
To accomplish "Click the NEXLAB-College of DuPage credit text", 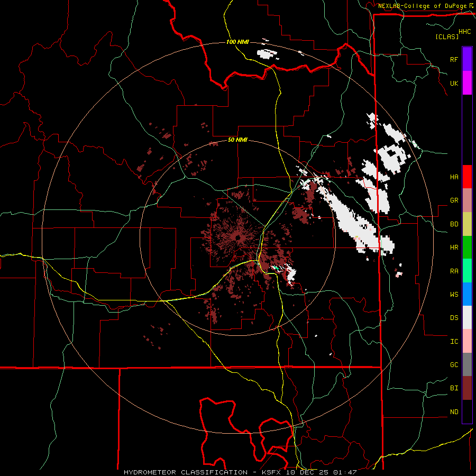I will (423, 6).
